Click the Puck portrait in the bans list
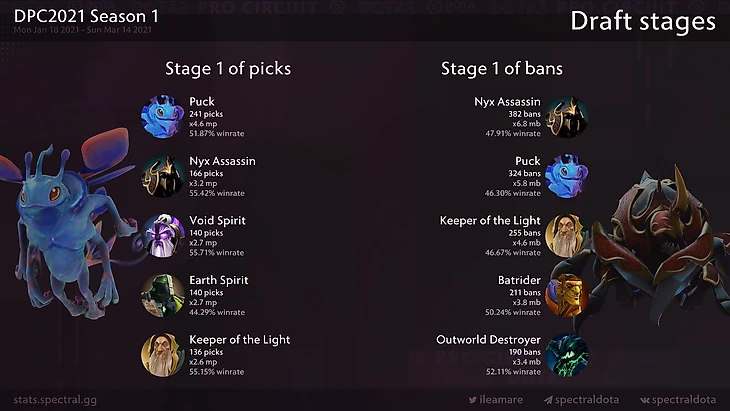 point(566,176)
